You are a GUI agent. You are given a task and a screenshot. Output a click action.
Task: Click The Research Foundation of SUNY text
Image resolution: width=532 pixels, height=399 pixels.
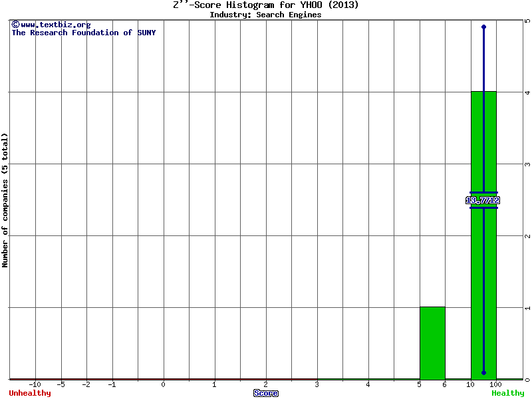point(84,33)
